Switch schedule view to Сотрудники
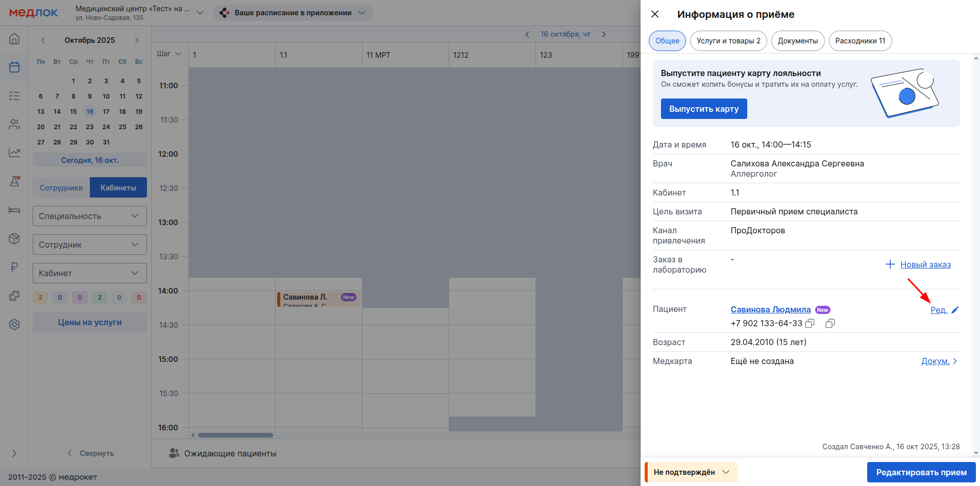 61,187
